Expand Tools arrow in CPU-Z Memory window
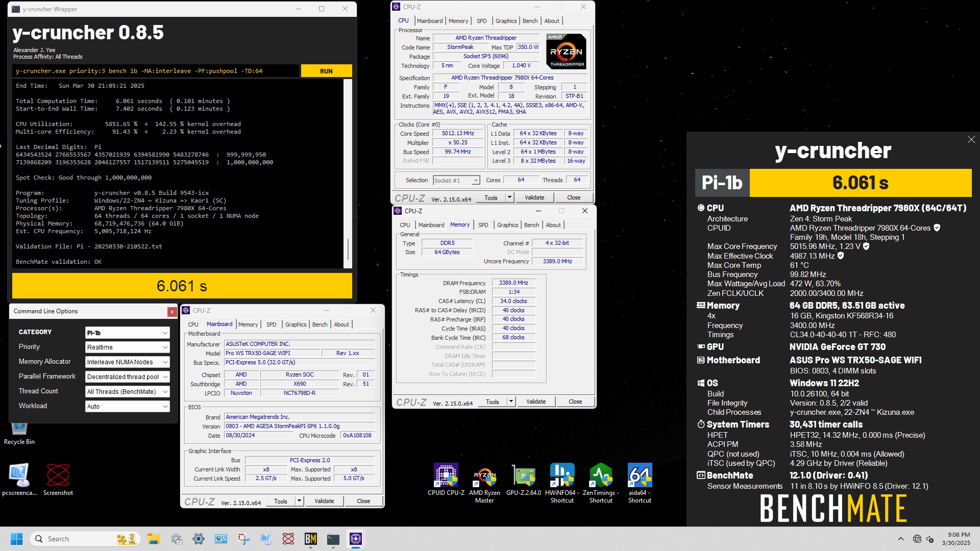 [511, 402]
